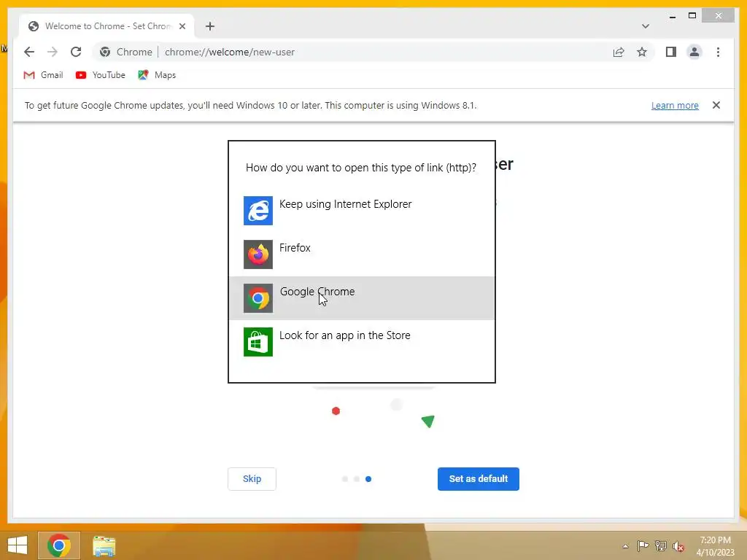Expand the tab search chevron
Viewport: 747px width, 560px height.
pyautogui.click(x=645, y=26)
